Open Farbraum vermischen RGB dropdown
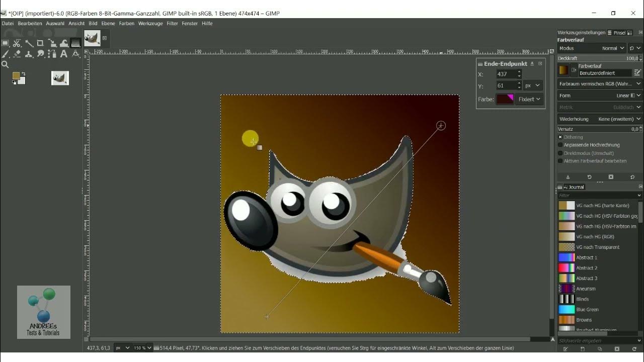 tap(600, 84)
